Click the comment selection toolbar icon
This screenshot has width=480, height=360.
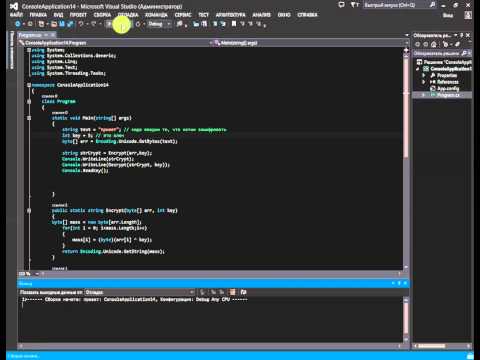tap(215, 24)
